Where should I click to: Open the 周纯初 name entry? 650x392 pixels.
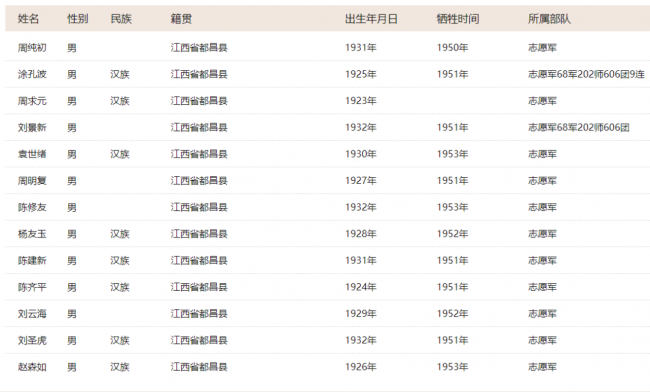click(32, 48)
